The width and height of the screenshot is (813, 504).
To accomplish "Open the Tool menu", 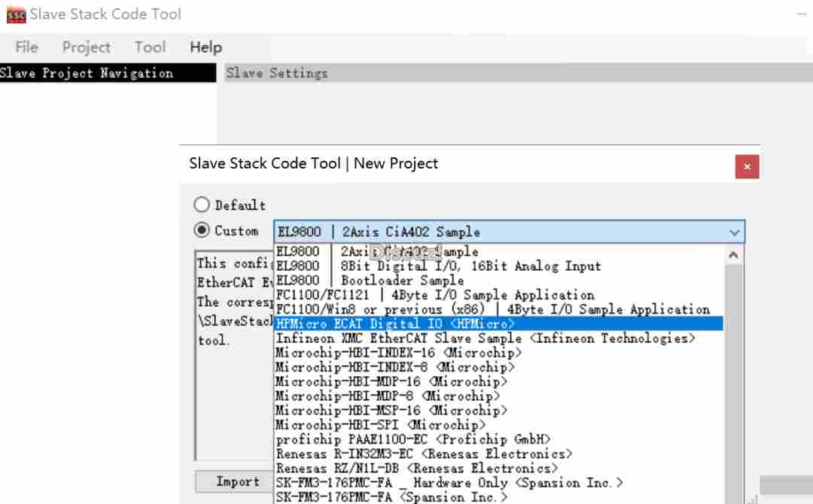I will (150, 47).
